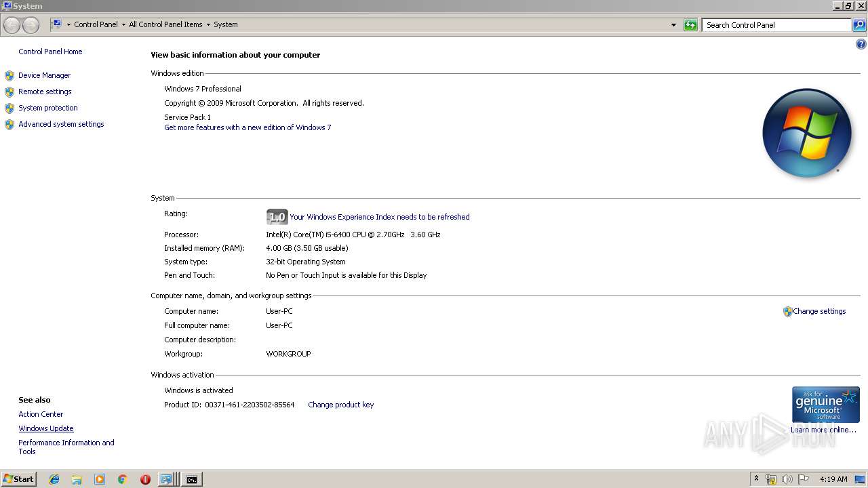Click the Windows Experience Index rating badge
Viewport: 868px width, 488px height.
277,217
